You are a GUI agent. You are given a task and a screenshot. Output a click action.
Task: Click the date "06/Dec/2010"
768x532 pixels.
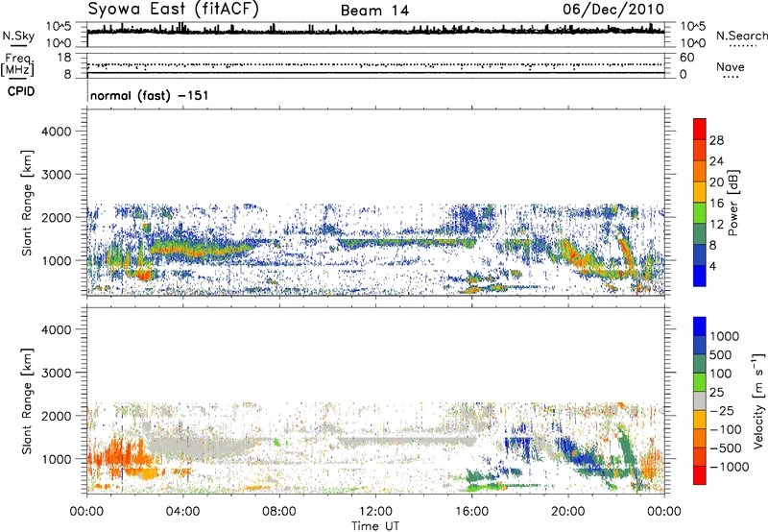pos(613,10)
